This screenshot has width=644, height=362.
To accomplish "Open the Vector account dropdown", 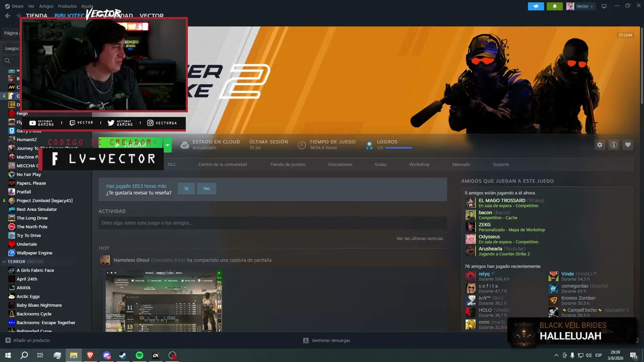I will point(580,6).
